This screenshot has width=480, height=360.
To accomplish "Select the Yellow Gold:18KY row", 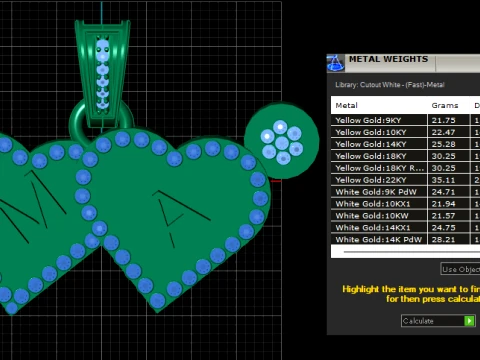I will 405,156.
